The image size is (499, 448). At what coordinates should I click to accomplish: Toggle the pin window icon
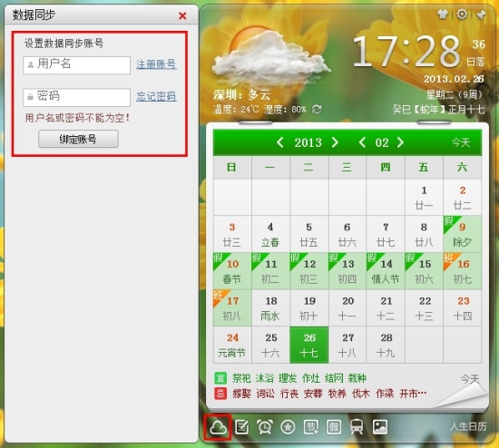[x=481, y=15]
